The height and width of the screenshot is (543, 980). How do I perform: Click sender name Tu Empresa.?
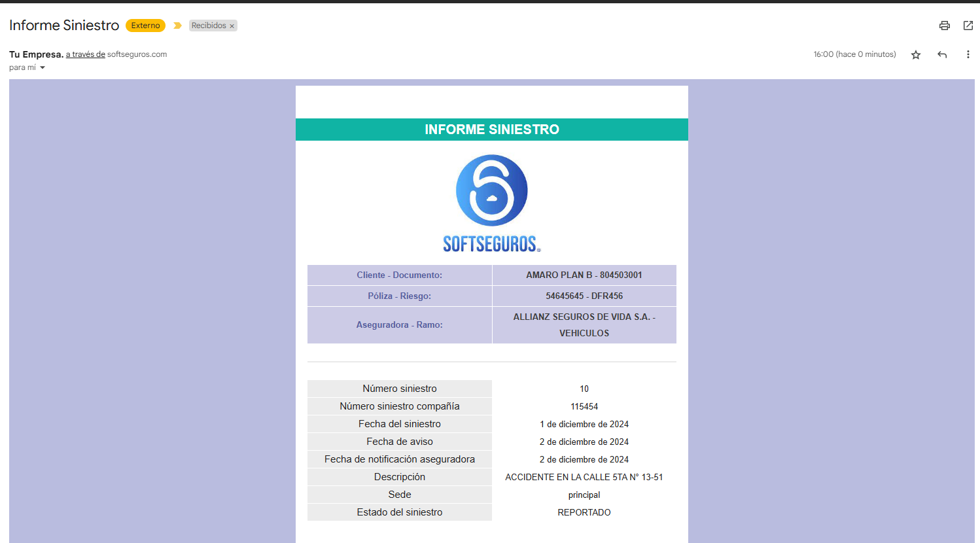coord(36,54)
